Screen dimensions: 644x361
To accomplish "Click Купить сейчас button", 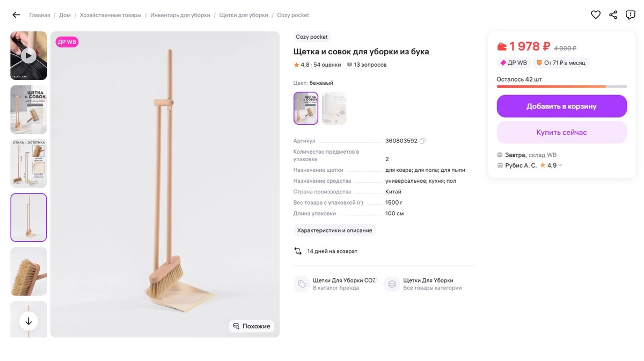I will (x=561, y=132).
